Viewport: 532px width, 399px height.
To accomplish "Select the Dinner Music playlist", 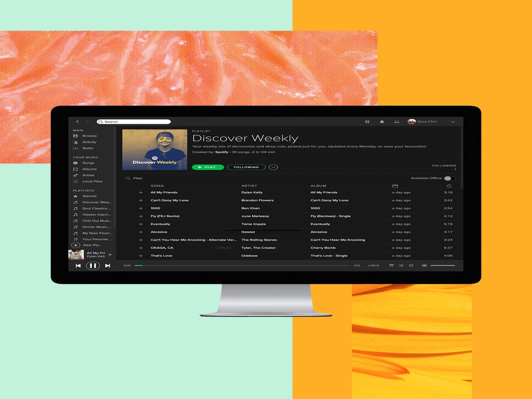I will [x=97, y=227].
